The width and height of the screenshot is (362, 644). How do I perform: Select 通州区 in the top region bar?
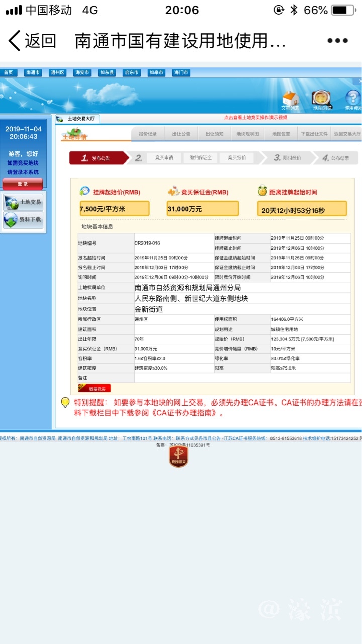[58, 73]
